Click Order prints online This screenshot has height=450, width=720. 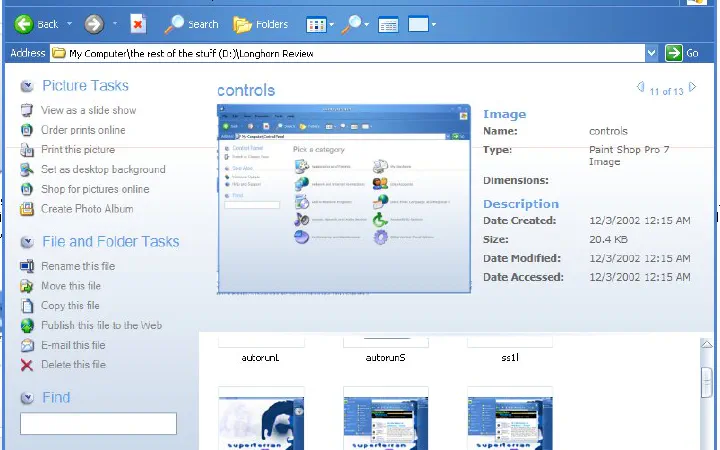coord(83,130)
